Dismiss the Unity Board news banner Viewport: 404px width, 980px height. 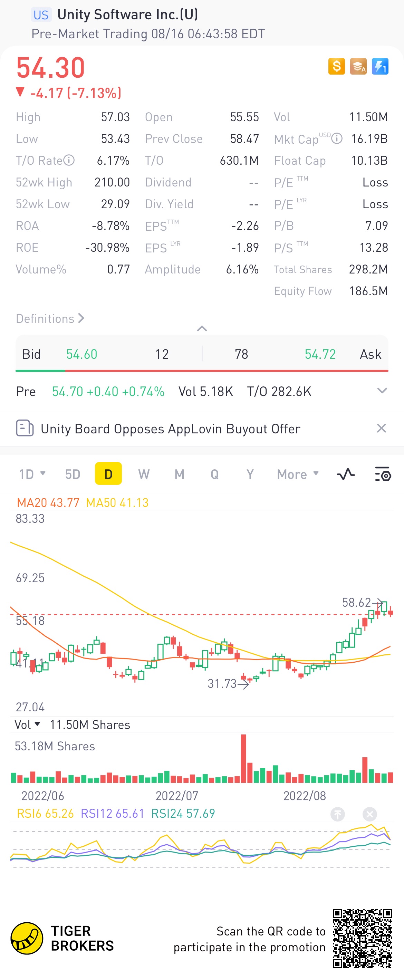[381, 428]
